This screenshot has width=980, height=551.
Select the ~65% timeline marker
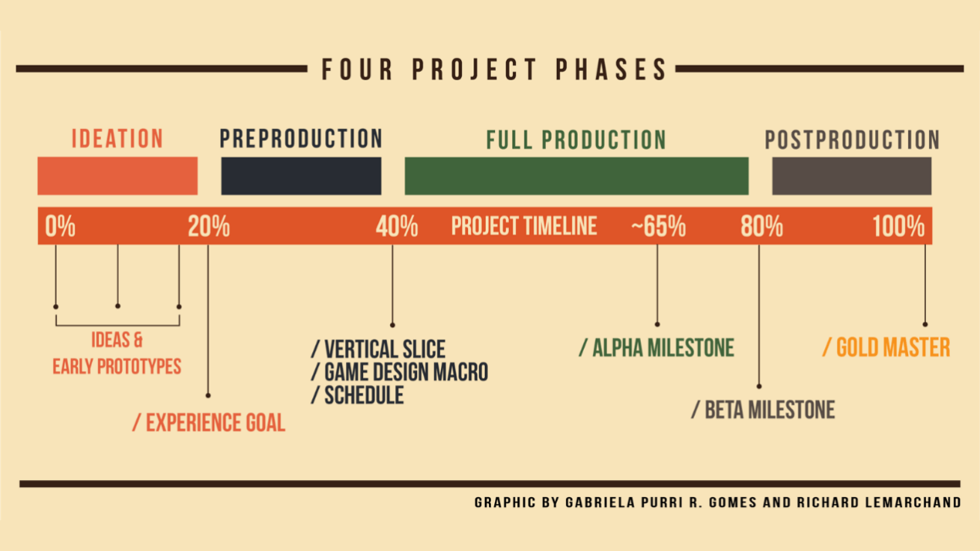point(658,226)
